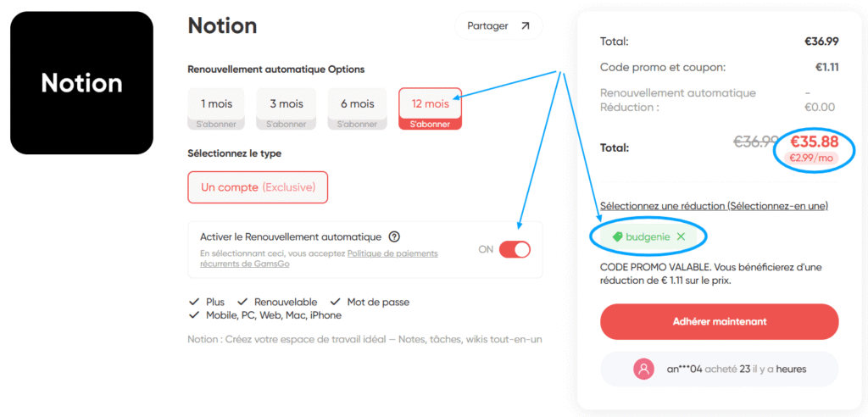
Task: Click the Notion logo image
Action: 81,83
